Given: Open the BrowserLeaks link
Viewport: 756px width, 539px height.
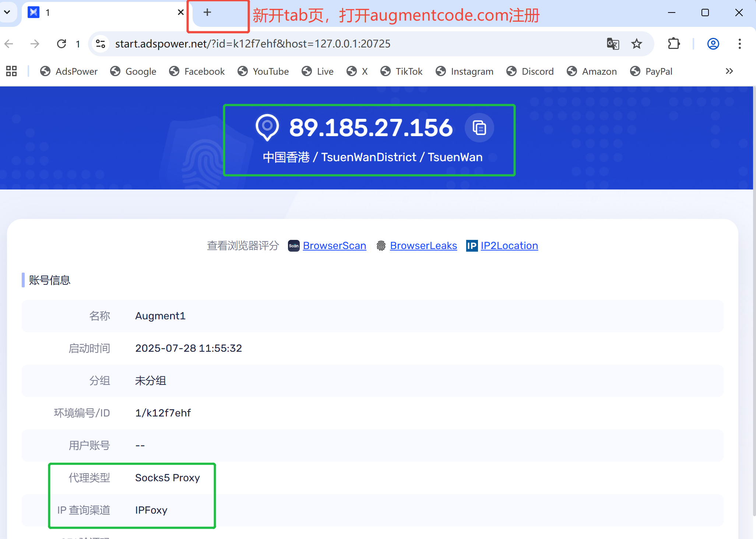Looking at the screenshot, I should [x=423, y=245].
